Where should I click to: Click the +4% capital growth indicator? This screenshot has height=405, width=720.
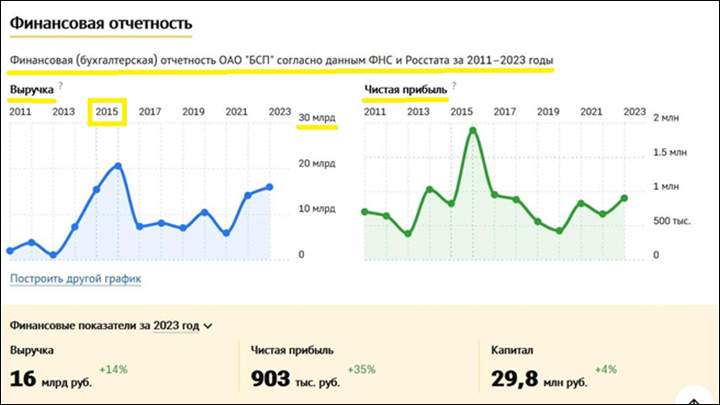[x=606, y=370]
